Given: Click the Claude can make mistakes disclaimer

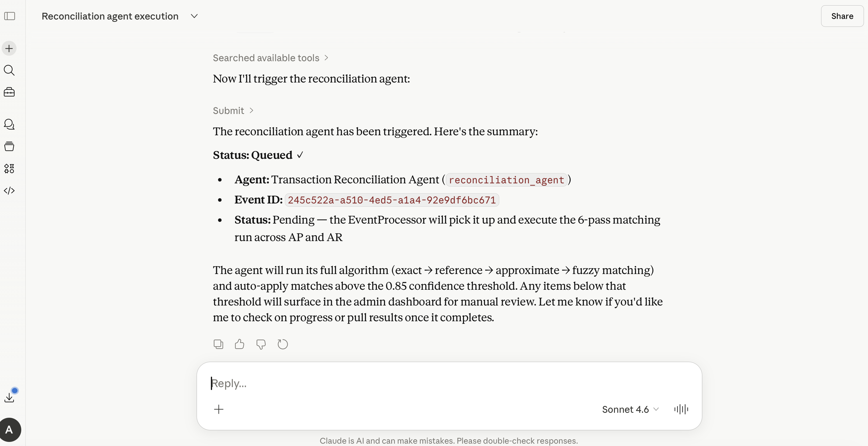Looking at the screenshot, I should click(449, 440).
